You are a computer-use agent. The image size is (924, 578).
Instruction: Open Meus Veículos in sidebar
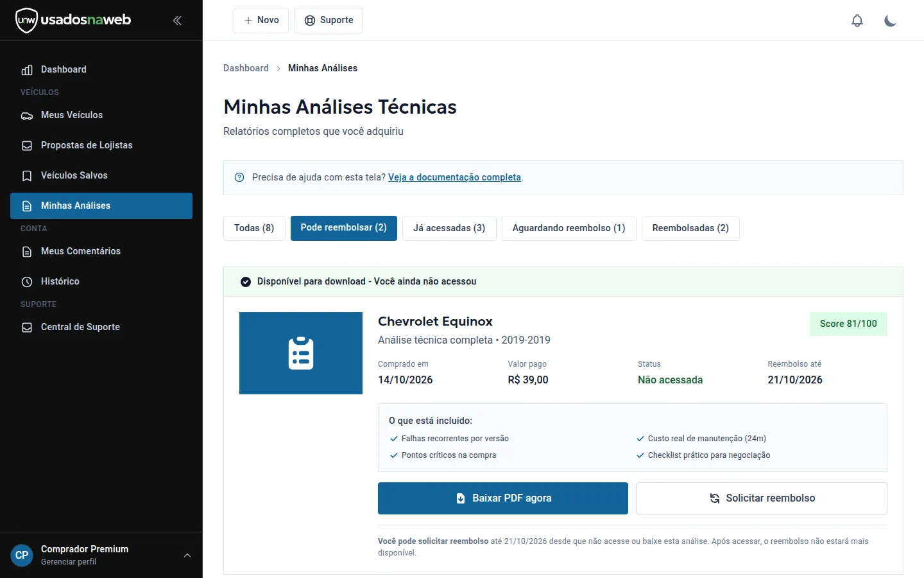(101, 115)
